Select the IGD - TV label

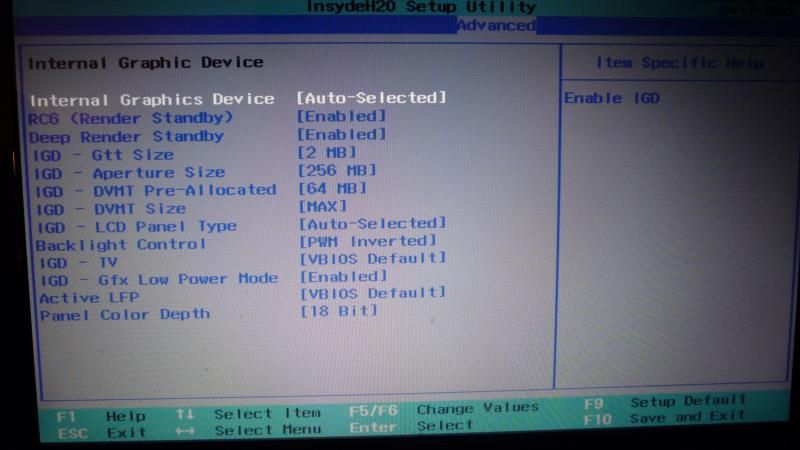pyautogui.click(x=79, y=263)
